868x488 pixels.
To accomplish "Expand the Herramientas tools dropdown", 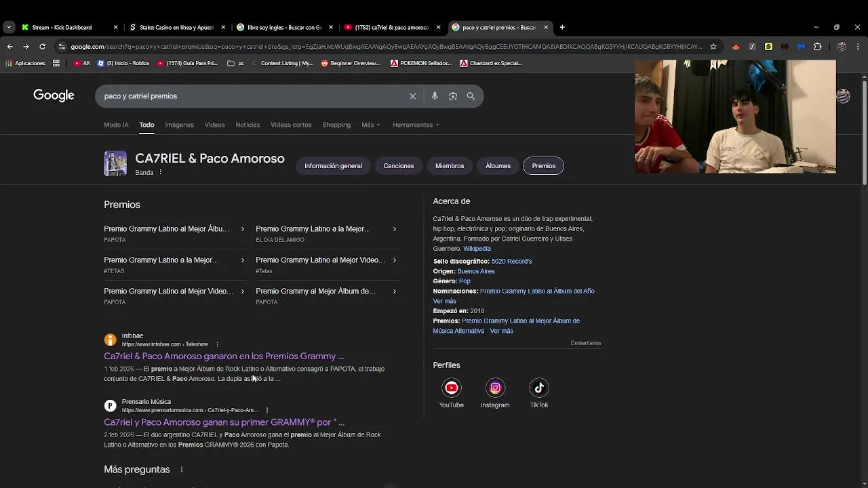I will click(x=416, y=125).
